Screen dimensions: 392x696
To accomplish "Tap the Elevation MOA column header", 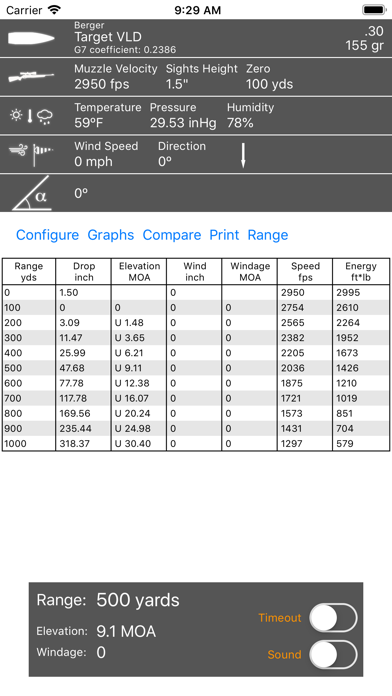I will (139, 272).
